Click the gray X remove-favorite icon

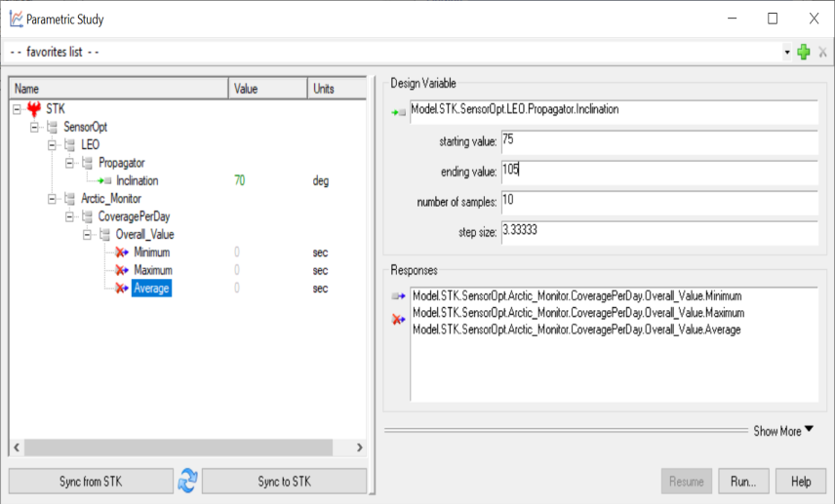click(x=822, y=52)
